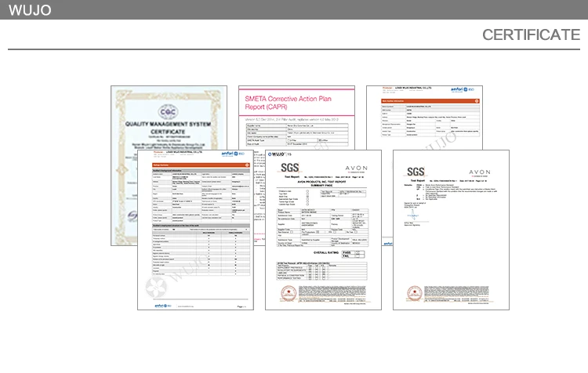This screenshot has height=373, width=588.
Task: Click the AVON logo on signature page report
Action: 480,172
